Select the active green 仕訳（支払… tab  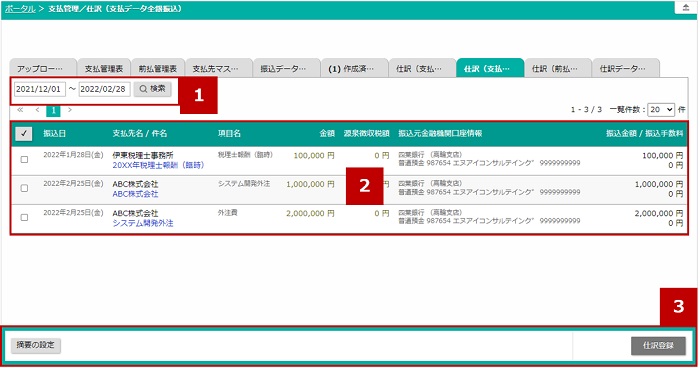490,68
